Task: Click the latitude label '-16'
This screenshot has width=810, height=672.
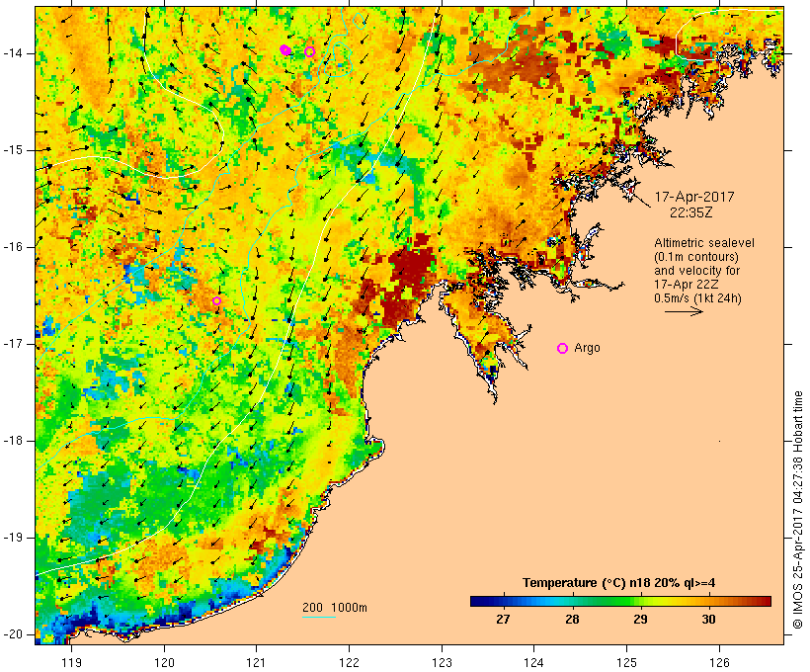Action: coord(12,247)
